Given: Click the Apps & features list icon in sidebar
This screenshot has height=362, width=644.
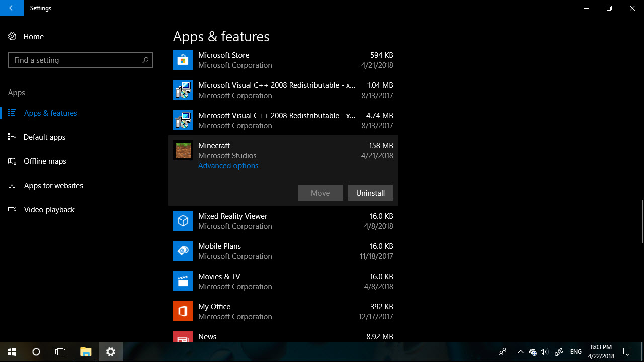Looking at the screenshot, I should 13,113.
